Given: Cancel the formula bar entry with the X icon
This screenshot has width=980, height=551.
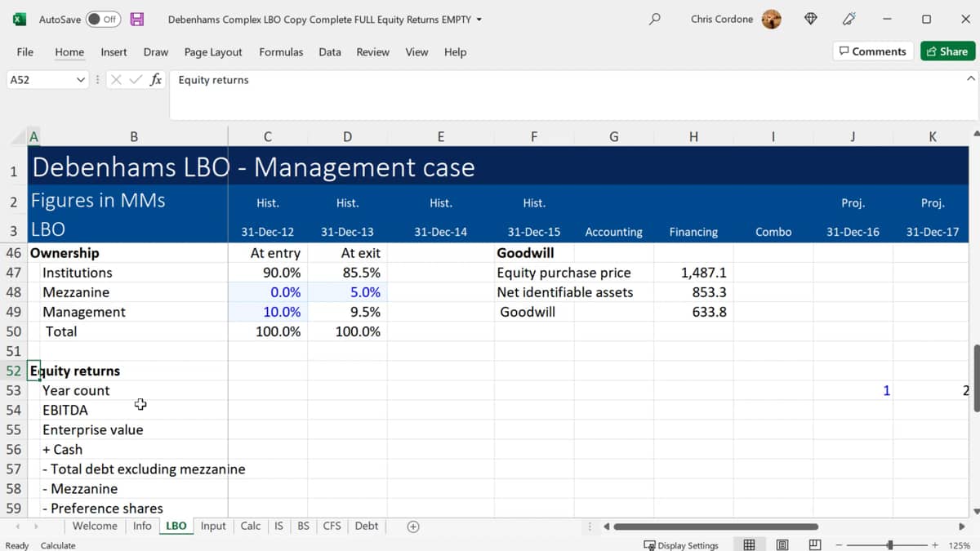Looking at the screenshot, I should [x=116, y=80].
